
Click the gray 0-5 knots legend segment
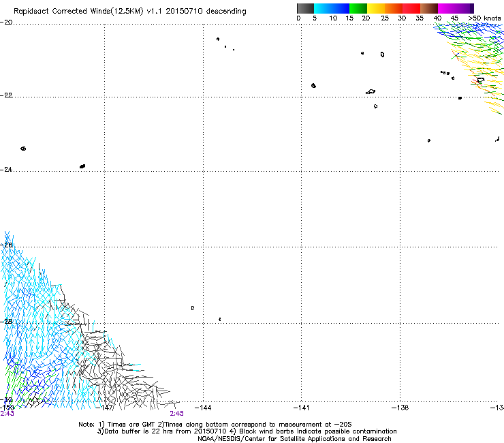pos(305,8)
